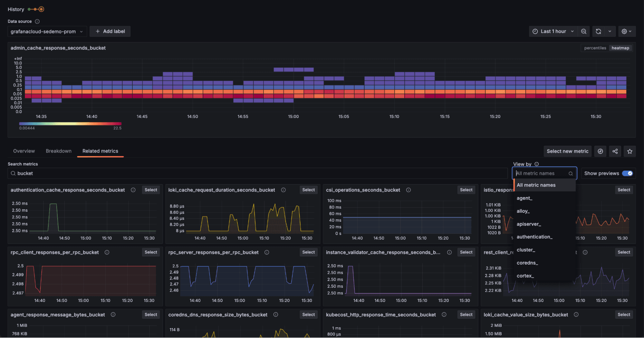The width and height of the screenshot is (644, 338).
Task: Click the info icon beside csi_operations_seconds_bucket
Action: [x=408, y=190]
